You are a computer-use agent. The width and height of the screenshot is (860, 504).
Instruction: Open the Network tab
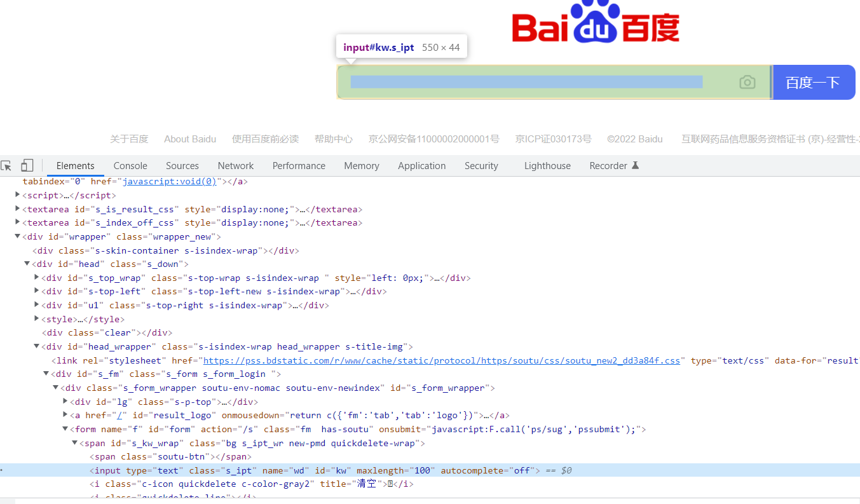pos(236,166)
